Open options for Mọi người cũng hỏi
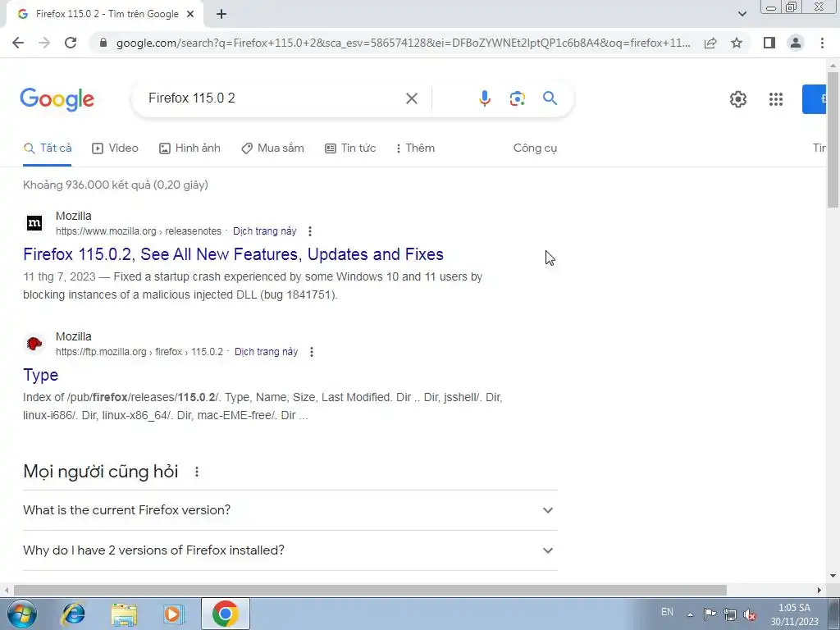Viewport: 840px width, 630px height. 197,472
